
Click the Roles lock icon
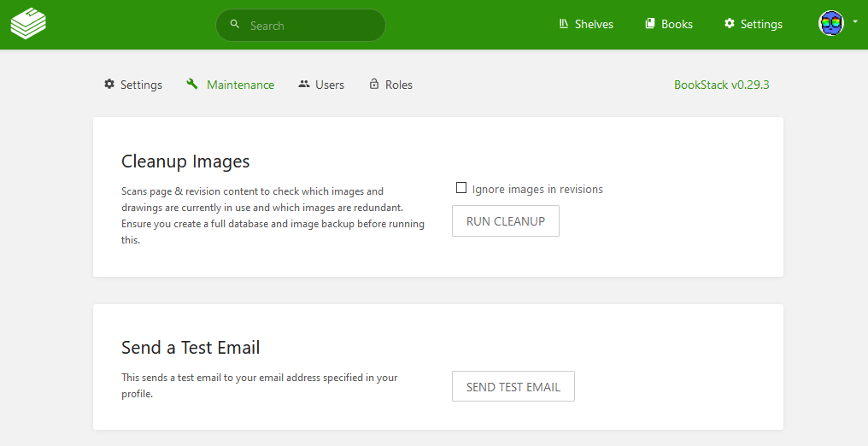pos(374,84)
